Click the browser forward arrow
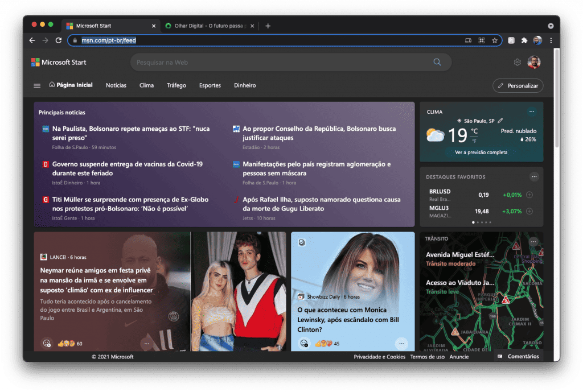This screenshot has height=392, width=583. [x=46, y=40]
